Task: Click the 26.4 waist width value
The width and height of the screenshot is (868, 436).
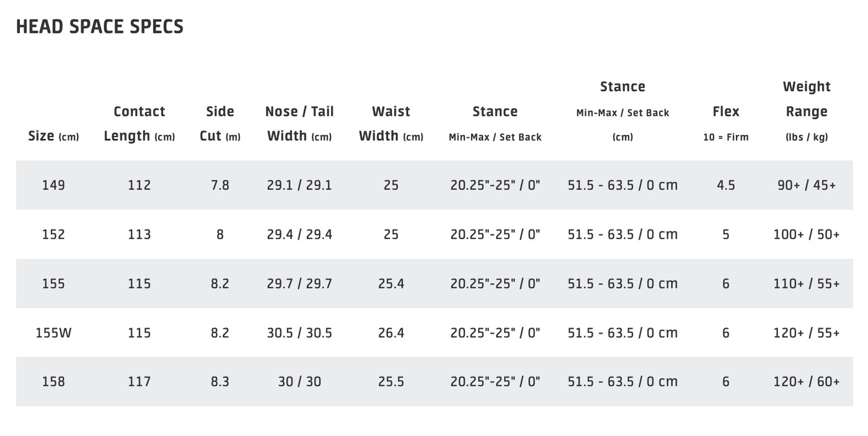Action: (391, 333)
